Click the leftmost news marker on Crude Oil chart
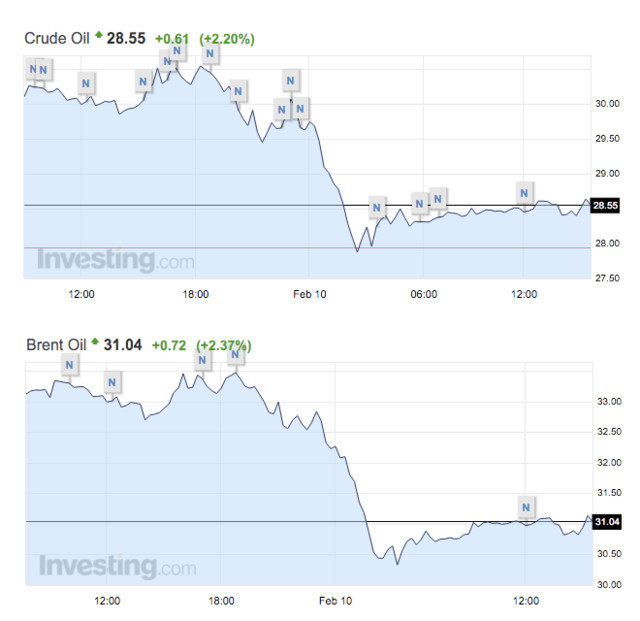 coord(33,69)
